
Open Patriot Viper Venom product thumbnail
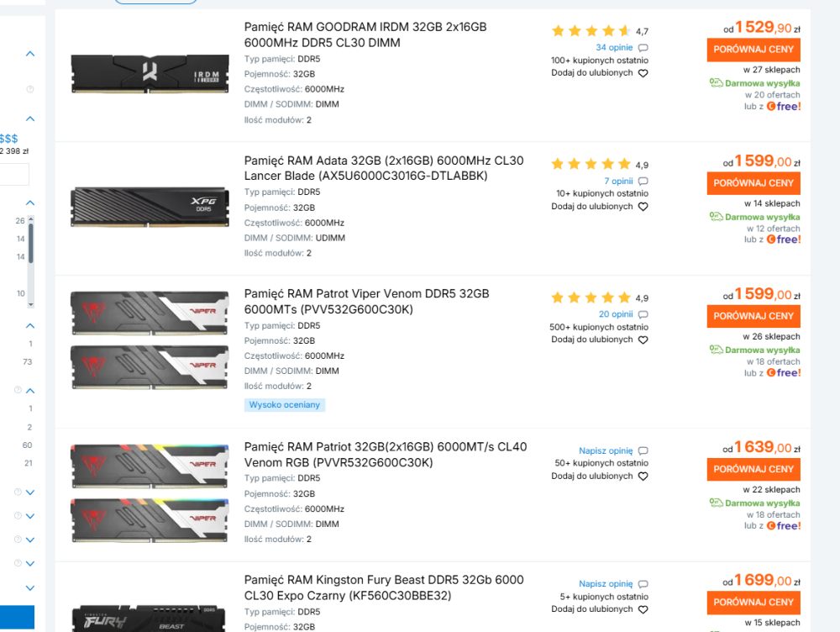(x=150, y=342)
